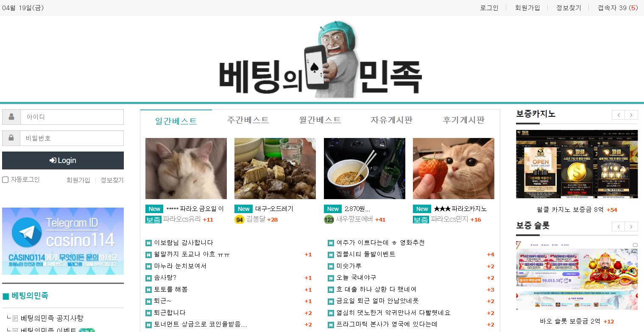The width and height of the screenshot is (644, 332).
Task: Click the N icon next to 솜사탕?
Action: coord(148,278)
